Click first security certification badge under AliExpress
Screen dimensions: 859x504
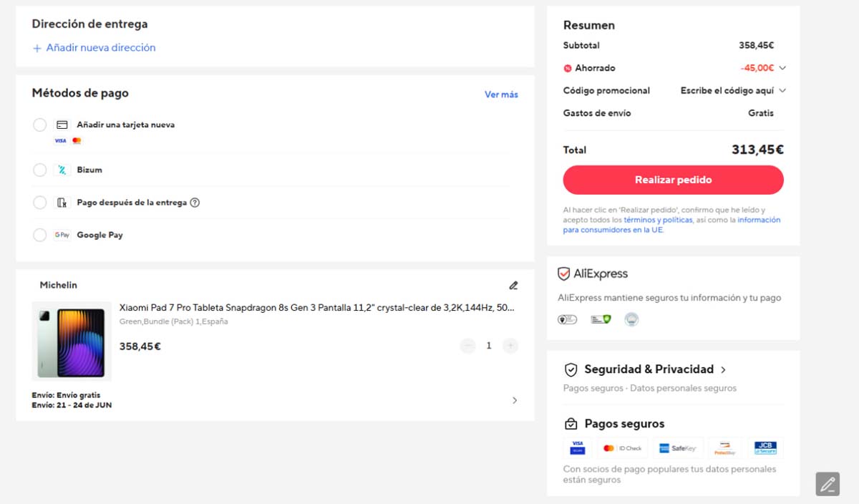coord(567,319)
